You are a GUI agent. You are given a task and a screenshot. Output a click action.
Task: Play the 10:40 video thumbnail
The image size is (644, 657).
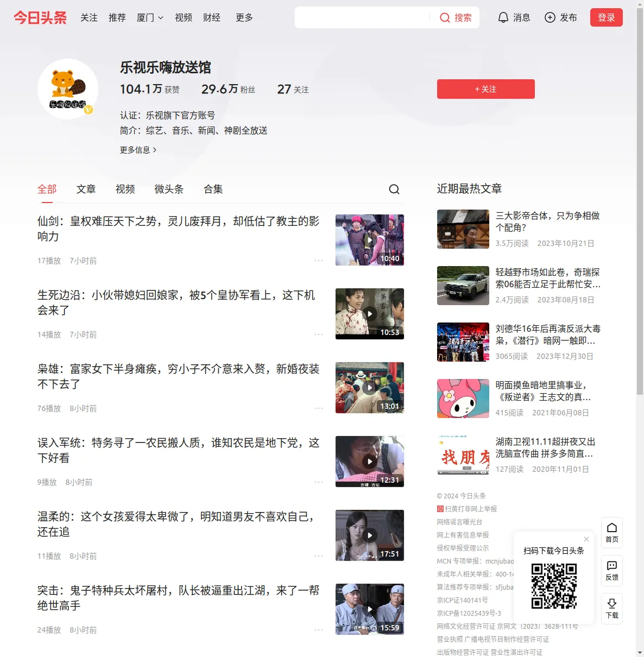pos(370,240)
